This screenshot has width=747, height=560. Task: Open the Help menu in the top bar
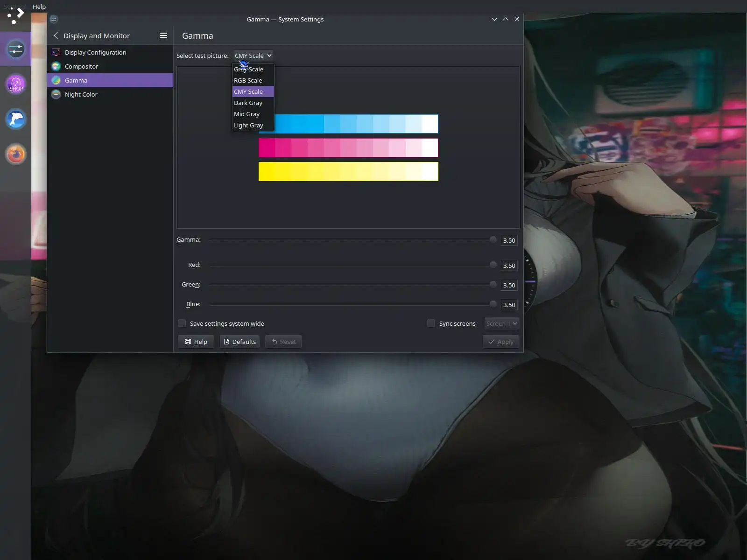click(39, 7)
